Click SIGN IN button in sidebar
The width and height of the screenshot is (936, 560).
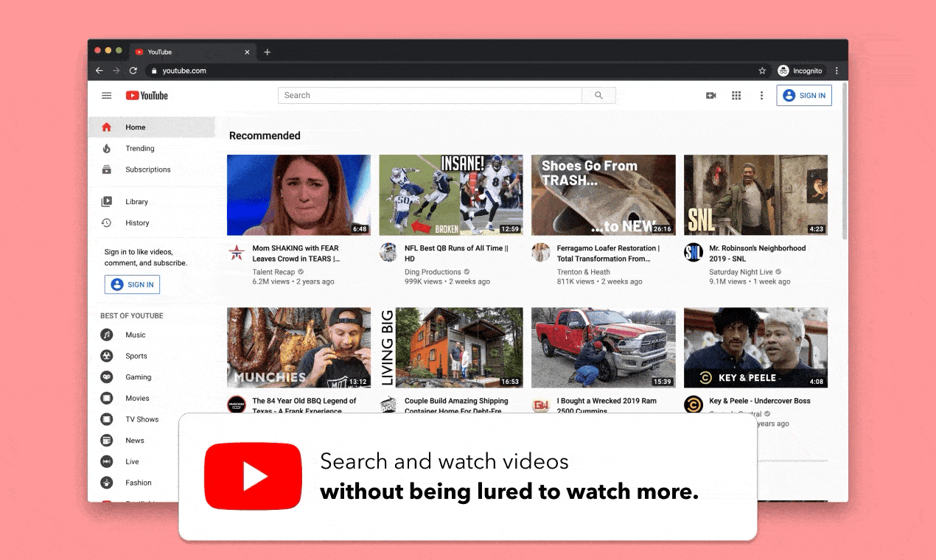[132, 284]
